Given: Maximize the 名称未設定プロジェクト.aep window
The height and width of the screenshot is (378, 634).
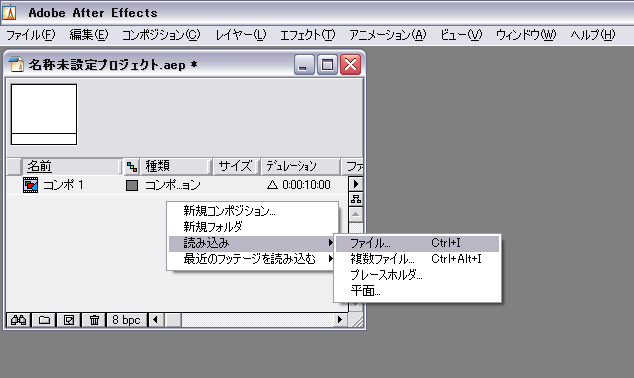Looking at the screenshot, I should point(328,65).
